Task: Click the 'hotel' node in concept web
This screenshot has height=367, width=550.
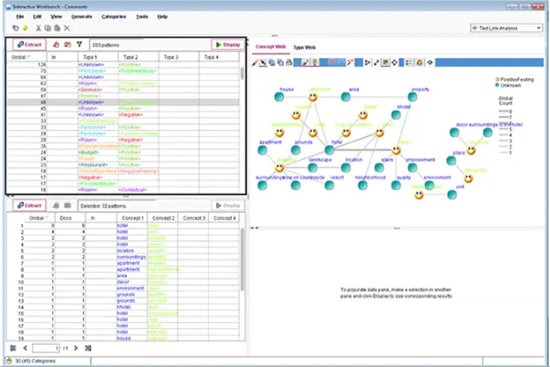Action: tap(329, 150)
